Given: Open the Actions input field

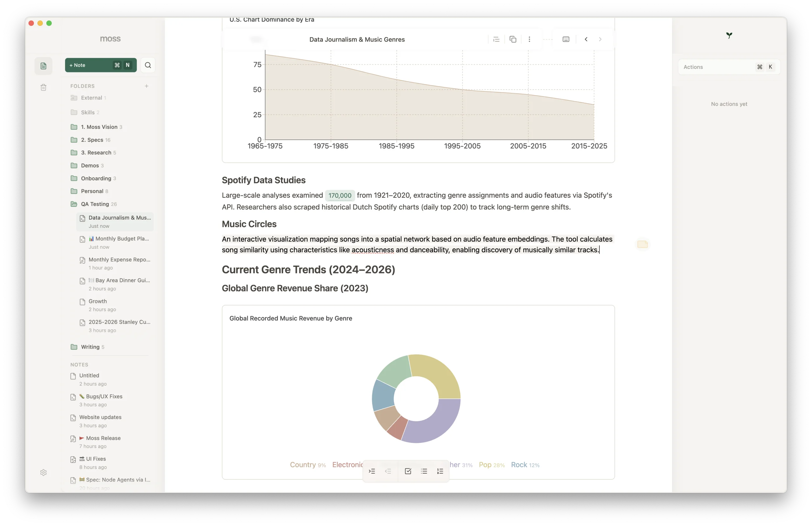Looking at the screenshot, I should pos(717,67).
